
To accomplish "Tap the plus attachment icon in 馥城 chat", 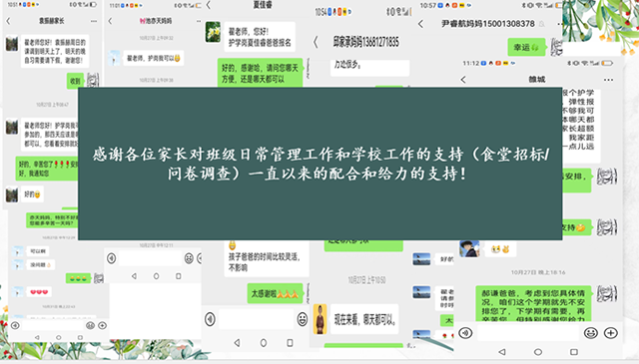I will click(x=610, y=333).
